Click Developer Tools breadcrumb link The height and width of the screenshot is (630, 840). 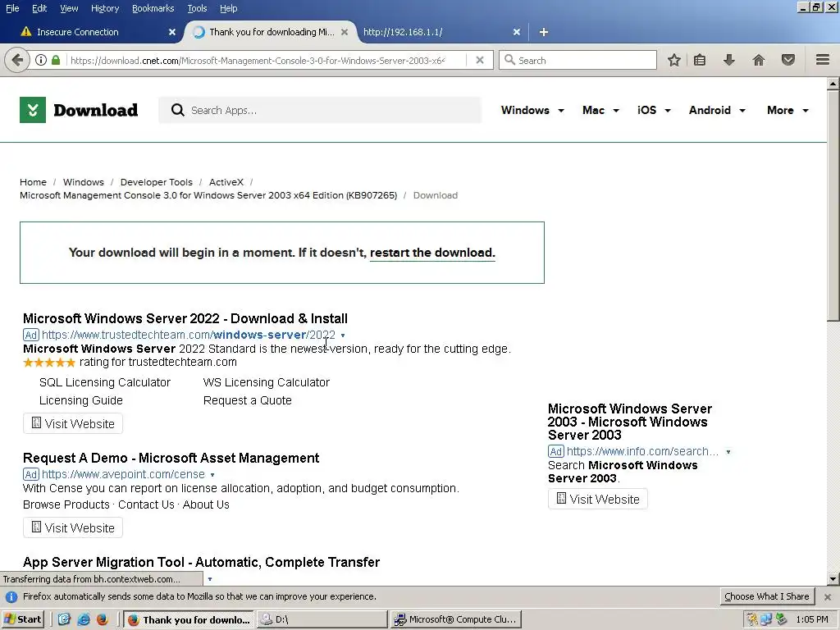[x=157, y=182]
